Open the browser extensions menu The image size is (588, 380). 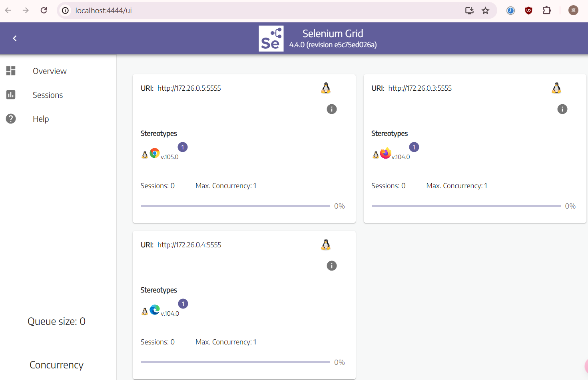[x=546, y=10]
